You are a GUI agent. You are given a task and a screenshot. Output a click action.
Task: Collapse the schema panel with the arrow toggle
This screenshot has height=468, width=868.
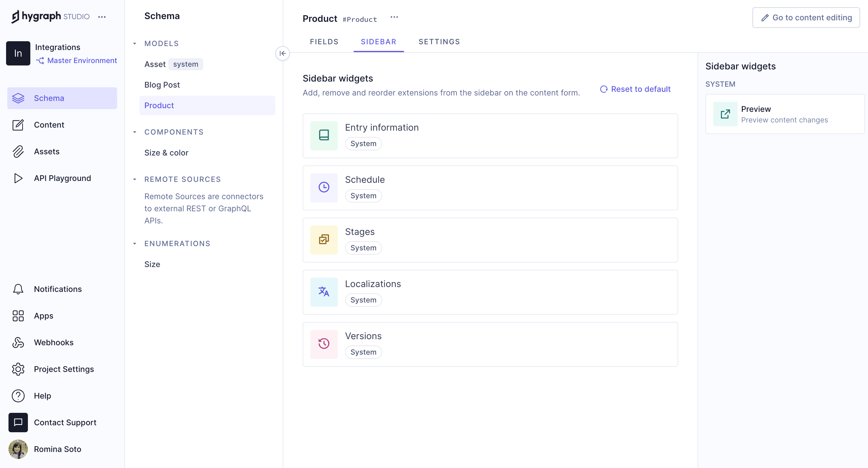tap(283, 53)
